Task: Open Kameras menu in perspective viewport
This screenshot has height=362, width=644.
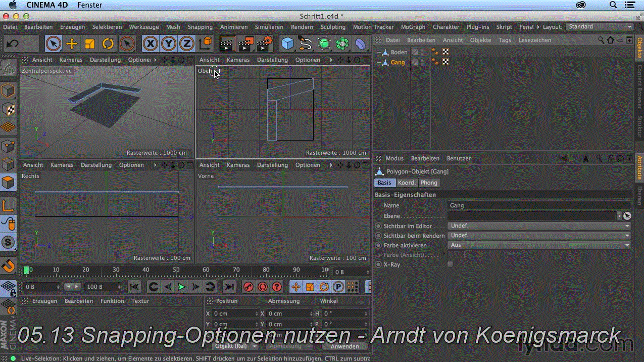Action: (x=71, y=60)
